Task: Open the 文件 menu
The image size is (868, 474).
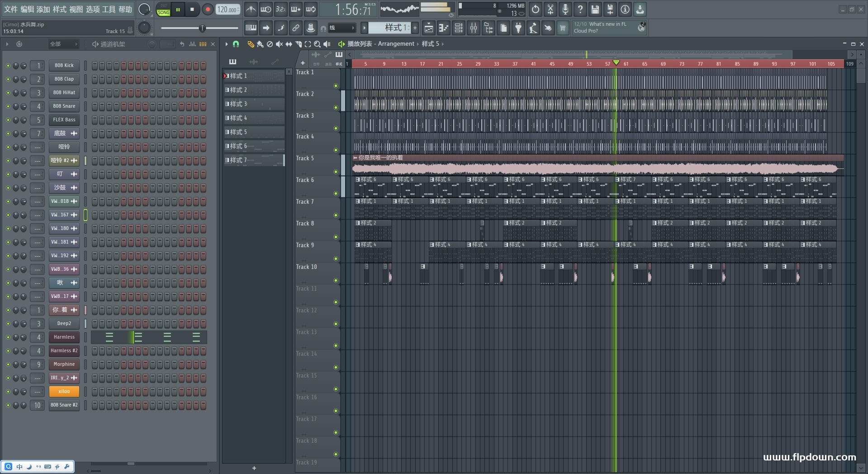Action: 10,9
